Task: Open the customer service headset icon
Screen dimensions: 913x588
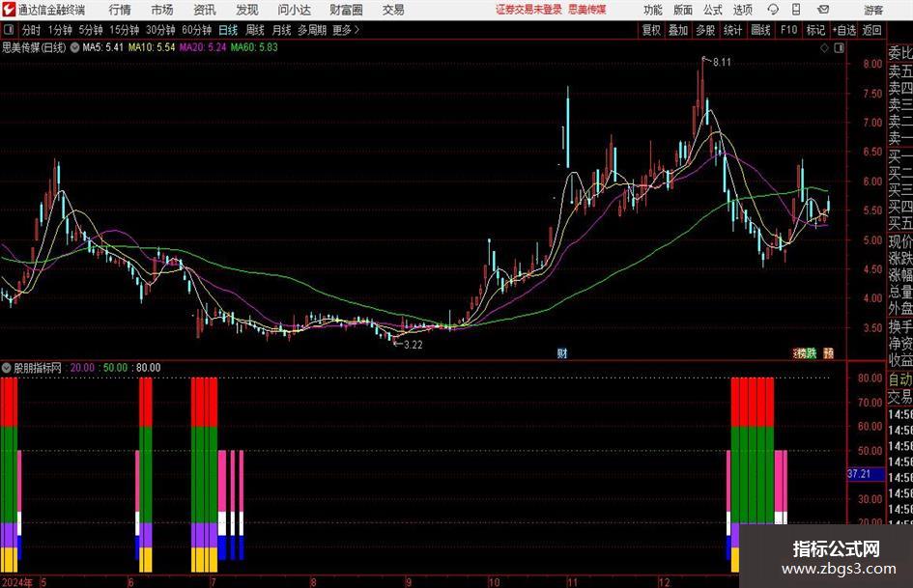Action: [773, 10]
